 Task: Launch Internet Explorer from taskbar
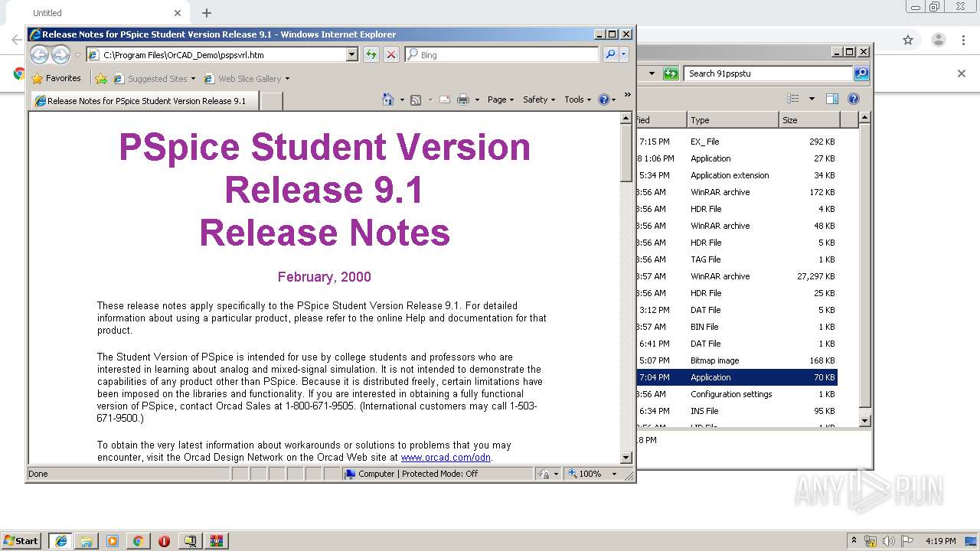point(61,541)
